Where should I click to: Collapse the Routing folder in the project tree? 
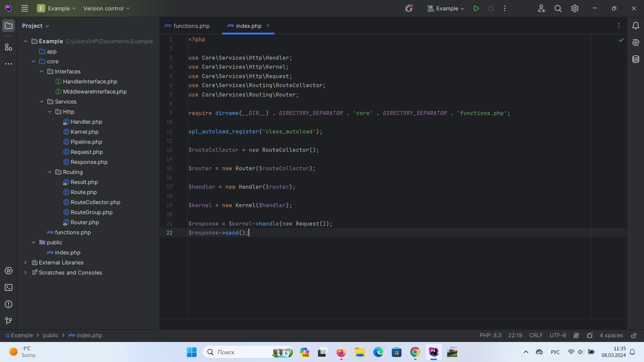pos(50,172)
